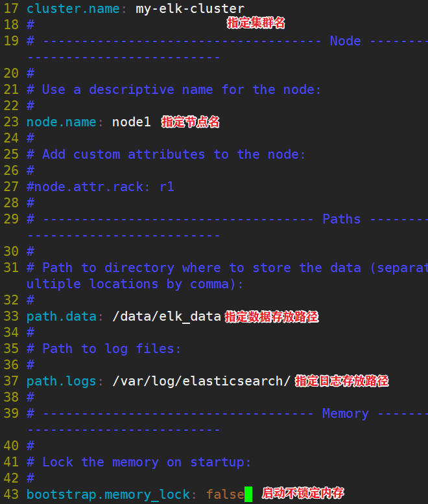Select the value 'node1'
The width and height of the screenshot is (428, 504).
pyautogui.click(x=131, y=122)
